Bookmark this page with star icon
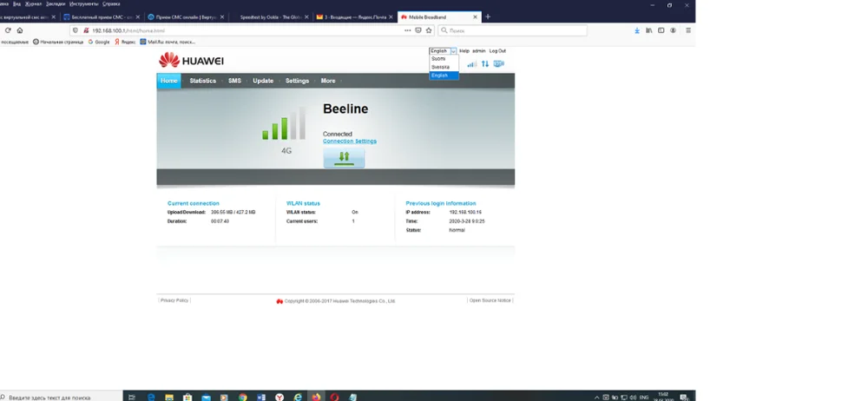 [x=429, y=30]
